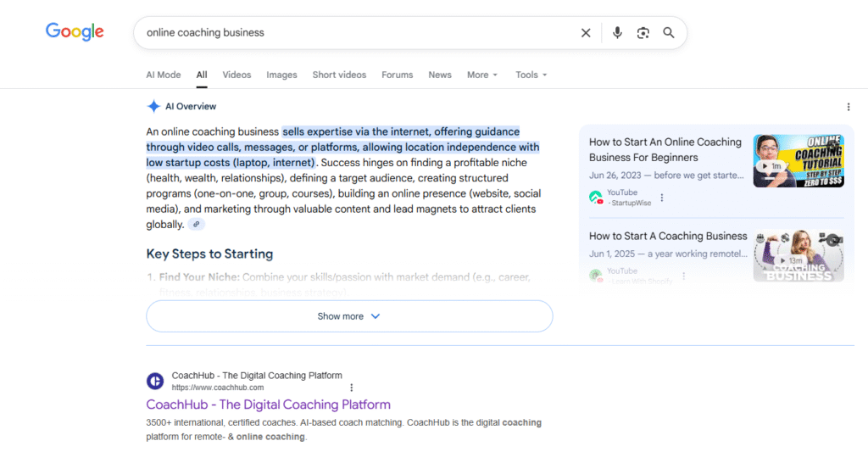
Task: Expand AI Overview with Show more
Action: click(349, 316)
